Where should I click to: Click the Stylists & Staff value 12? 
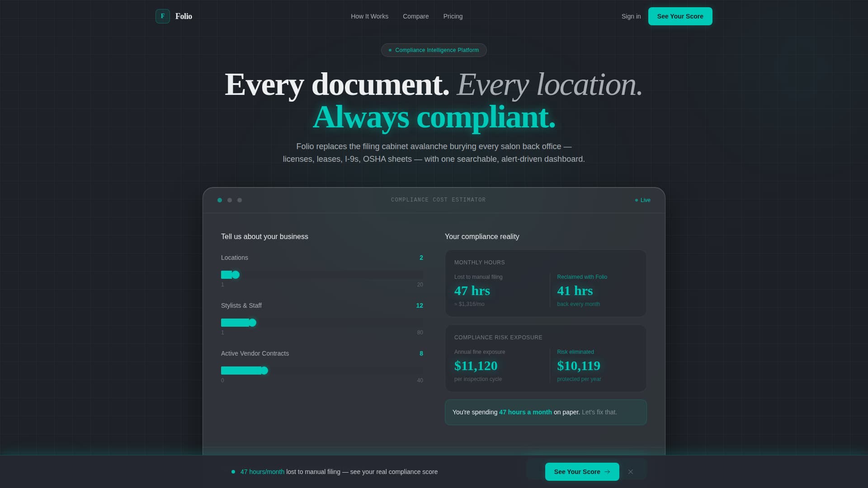(419, 305)
